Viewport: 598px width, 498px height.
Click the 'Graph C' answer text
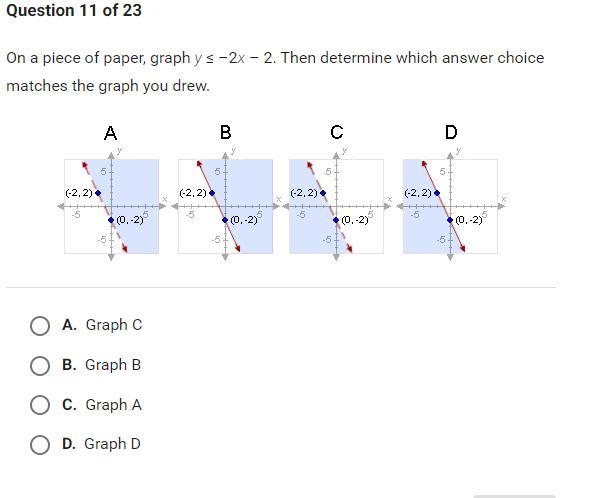[114, 325]
